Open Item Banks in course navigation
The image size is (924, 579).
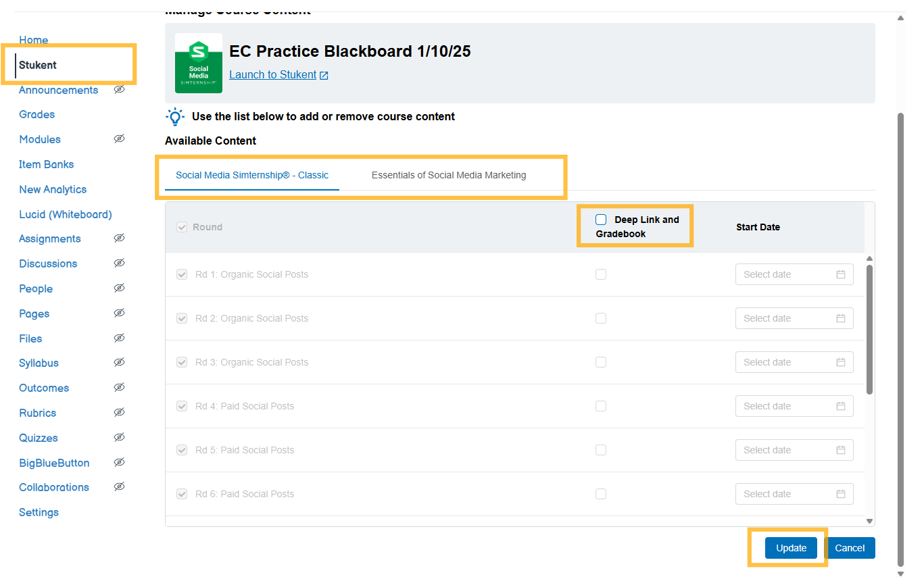[x=47, y=164]
